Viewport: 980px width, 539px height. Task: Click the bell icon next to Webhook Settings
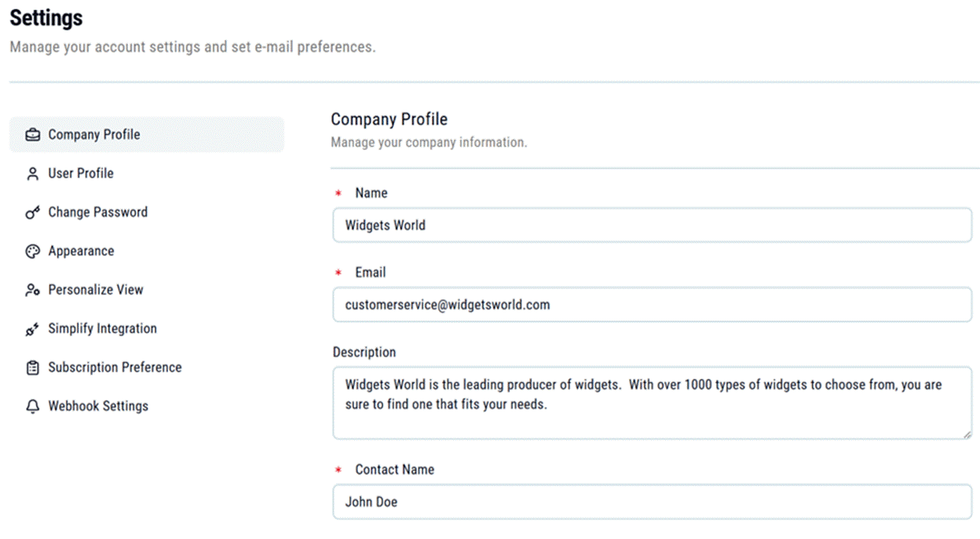(32, 405)
